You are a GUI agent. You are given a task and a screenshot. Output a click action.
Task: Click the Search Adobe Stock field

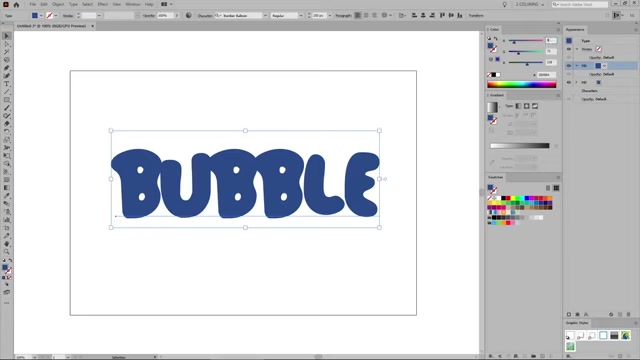pos(580,4)
